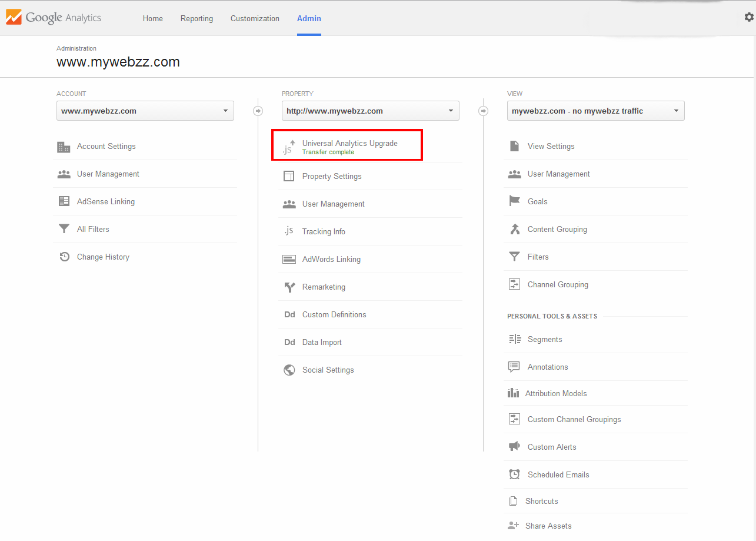Click the Goals flag icon
The width and height of the screenshot is (756, 541).
tap(514, 201)
